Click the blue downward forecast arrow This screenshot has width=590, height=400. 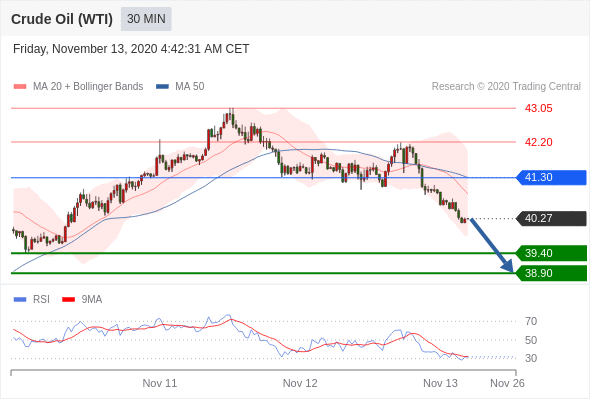pyautogui.click(x=492, y=245)
